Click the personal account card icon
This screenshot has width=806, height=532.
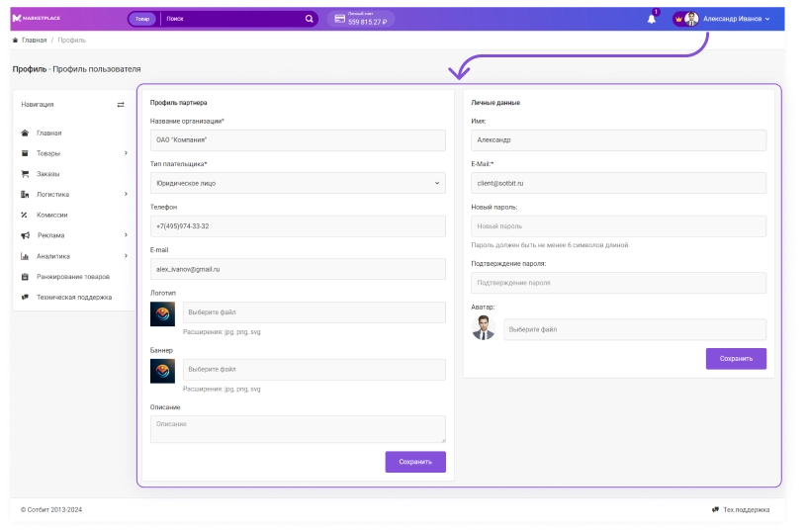coord(340,19)
